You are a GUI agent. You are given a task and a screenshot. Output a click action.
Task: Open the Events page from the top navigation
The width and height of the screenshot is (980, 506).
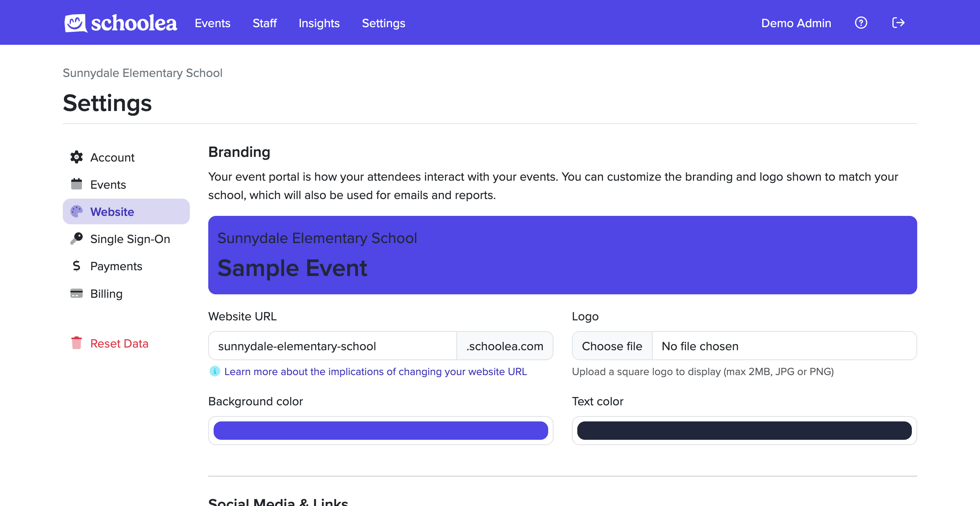[x=212, y=23]
